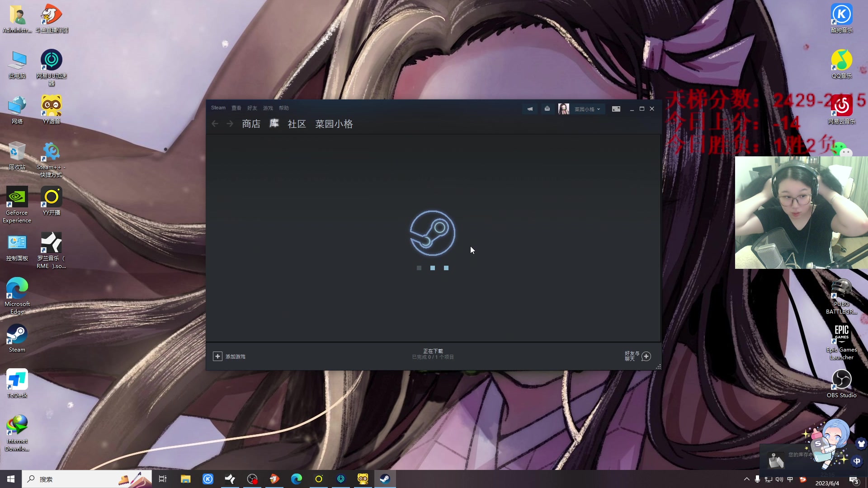Screen dimensions: 868x488
Task: Open the 菜园小格 profile tab
Action: point(334,124)
